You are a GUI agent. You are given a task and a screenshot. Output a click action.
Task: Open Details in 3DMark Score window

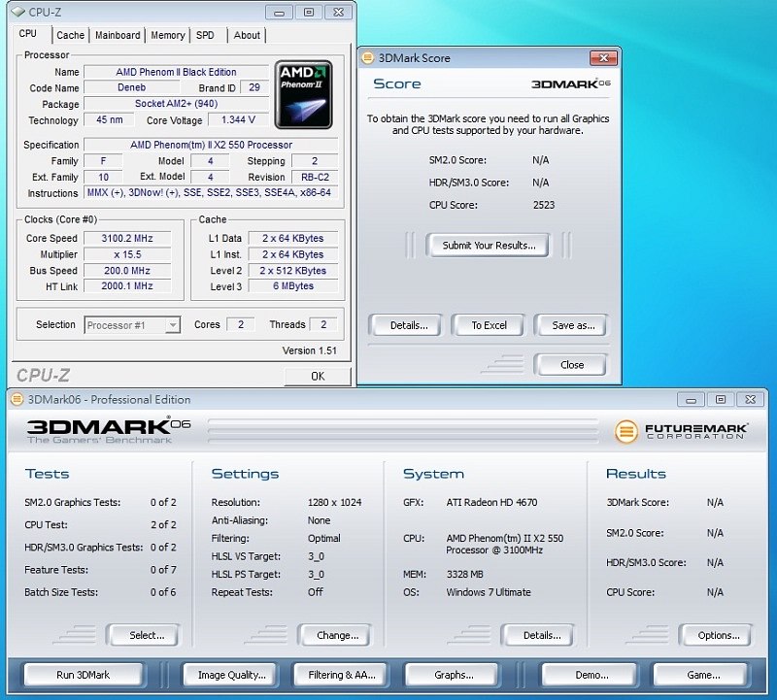[x=408, y=325]
